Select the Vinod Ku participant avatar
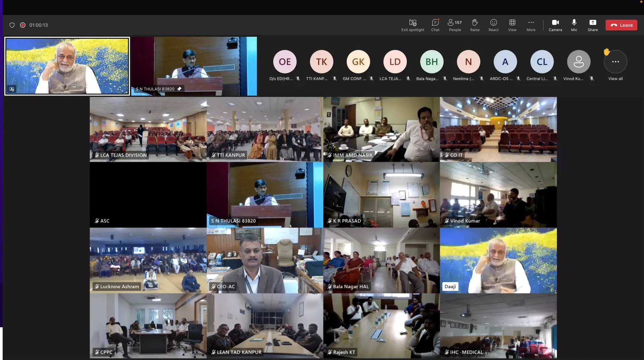 pos(579,62)
